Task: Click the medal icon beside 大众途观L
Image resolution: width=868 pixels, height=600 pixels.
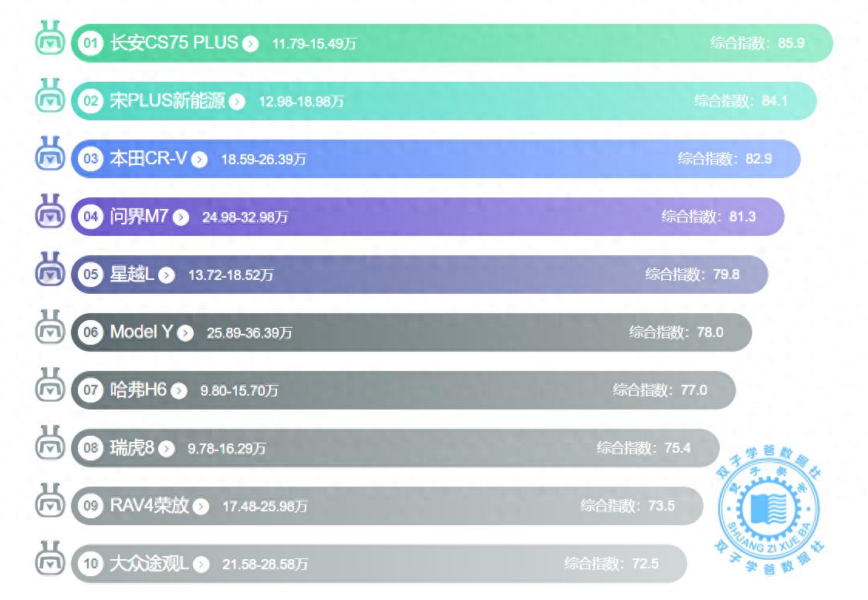Action: pyautogui.click(x=51, y=560)
